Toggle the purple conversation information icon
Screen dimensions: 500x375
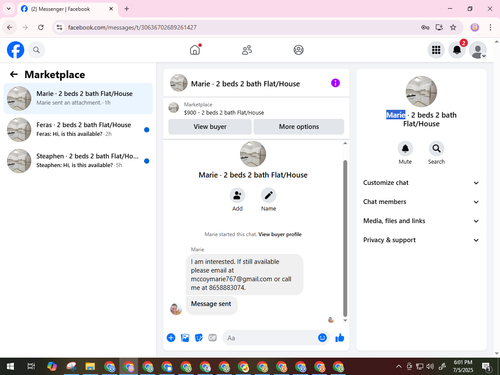(x=335, y=83)
